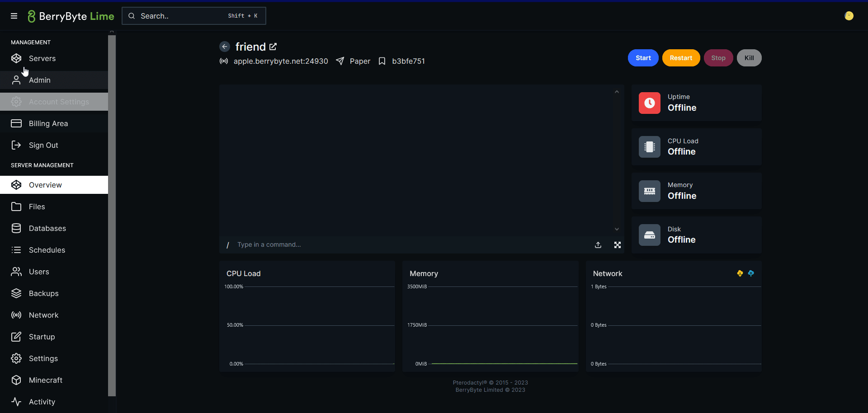Screen dimensions: 868x413
Task: Click the external link icon beside friend
Action: (x=273, y=47)
